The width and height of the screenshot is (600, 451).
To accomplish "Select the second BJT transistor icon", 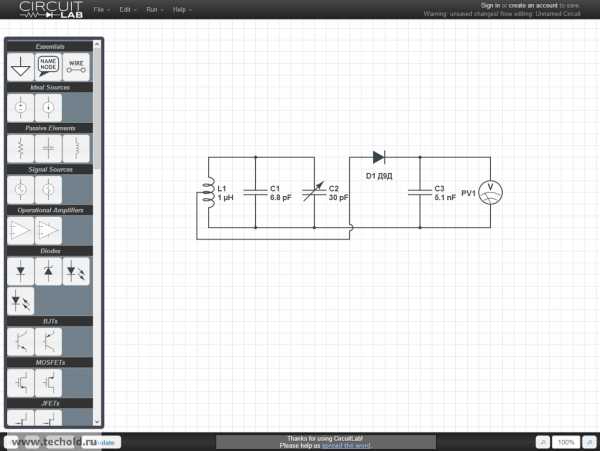I will tap(48, 342).
